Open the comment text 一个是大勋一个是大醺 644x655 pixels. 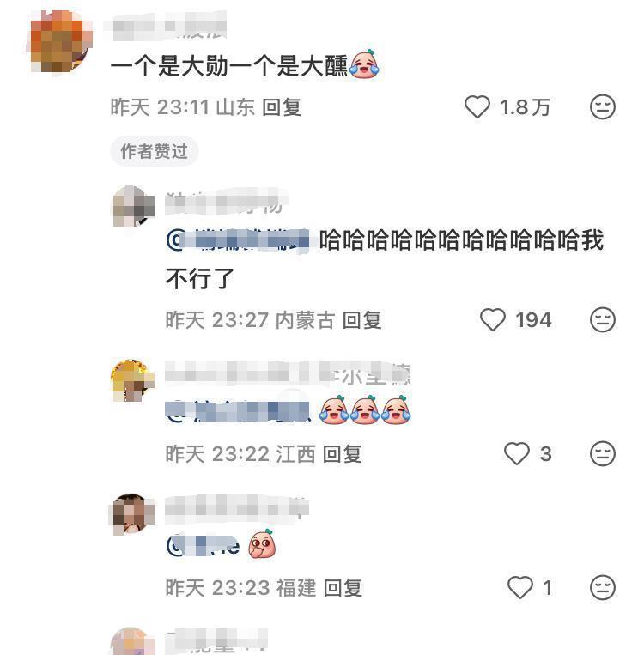point(229,66)
